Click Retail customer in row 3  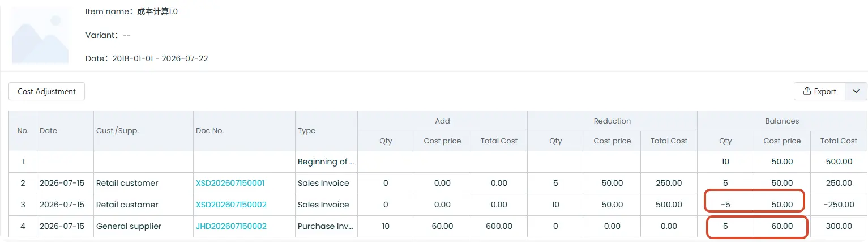(127, 205)
